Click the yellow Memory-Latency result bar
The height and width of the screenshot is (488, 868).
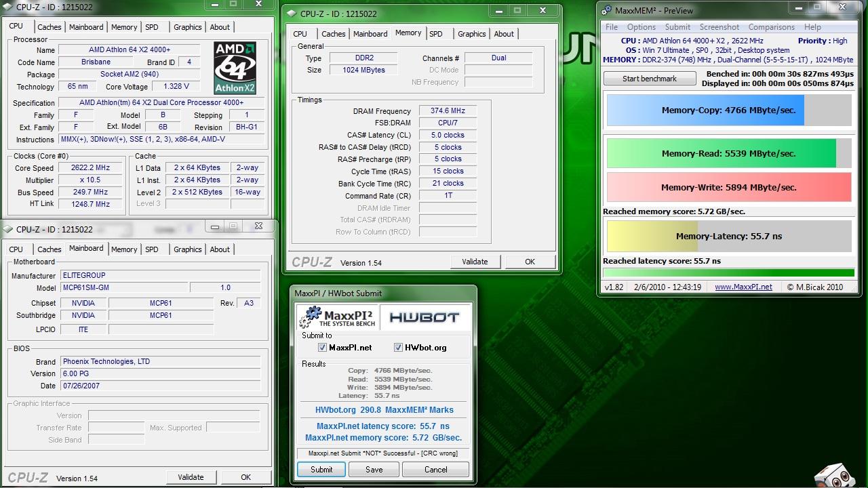pos(729,237)
